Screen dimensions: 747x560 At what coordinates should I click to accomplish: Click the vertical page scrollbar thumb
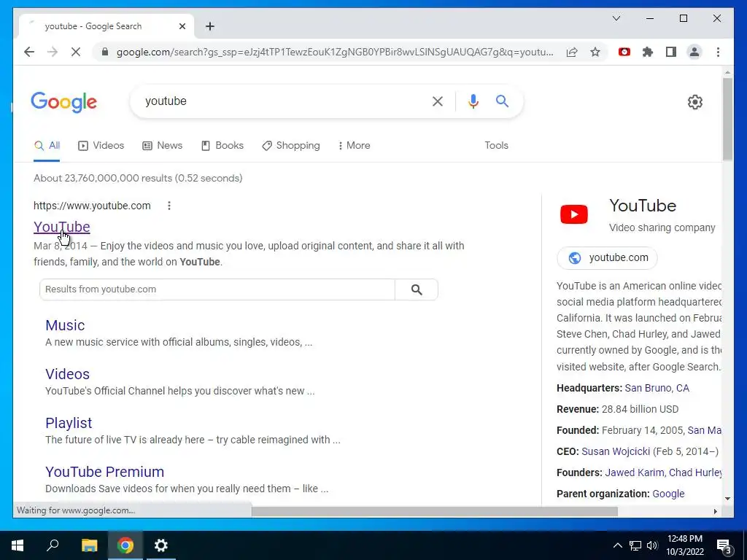tap(727, 119)
